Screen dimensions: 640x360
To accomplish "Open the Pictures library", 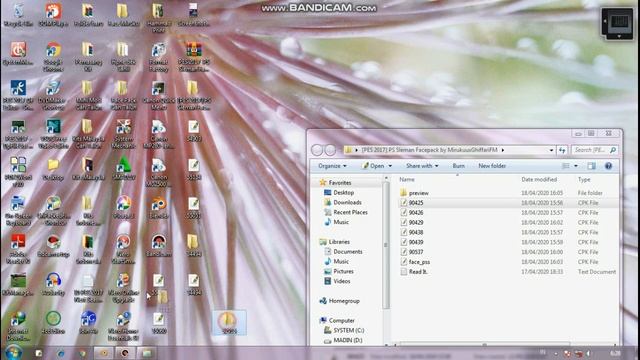I will (x=343, y=271).
